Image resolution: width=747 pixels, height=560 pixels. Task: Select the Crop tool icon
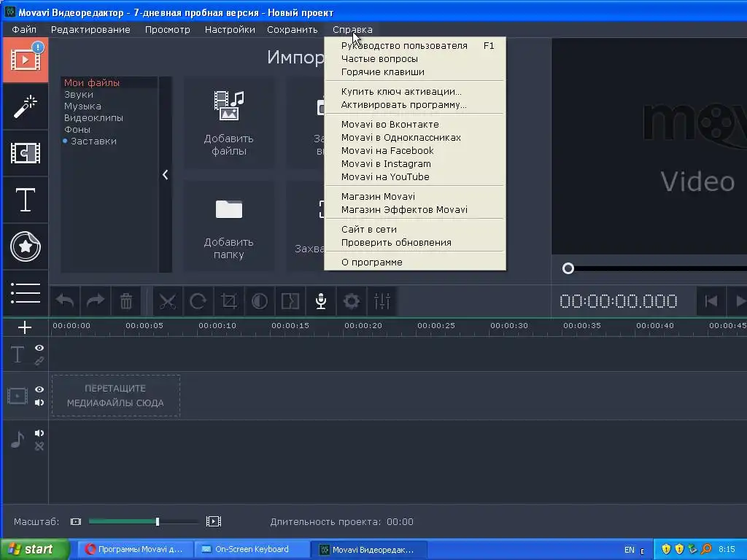click(x=228, y=301)
